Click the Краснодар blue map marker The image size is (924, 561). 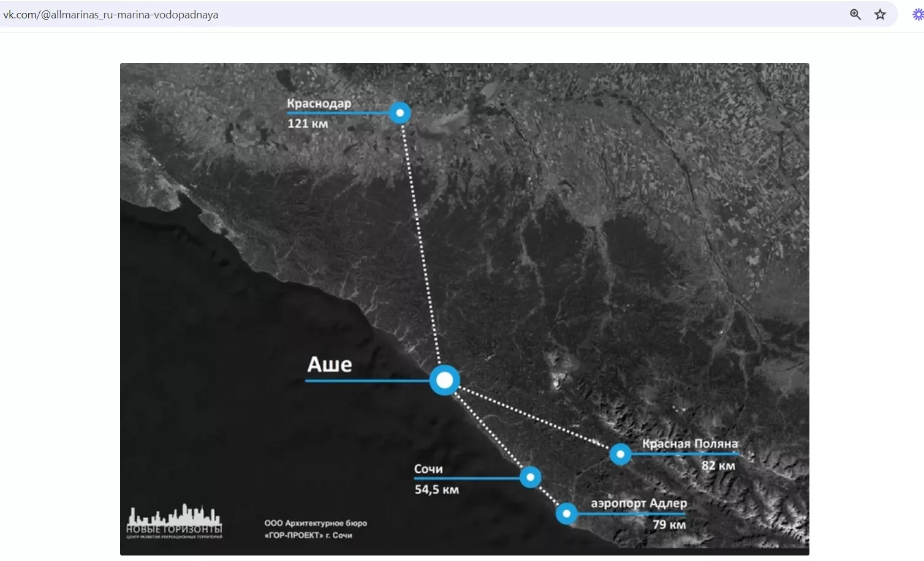point(400,113)
